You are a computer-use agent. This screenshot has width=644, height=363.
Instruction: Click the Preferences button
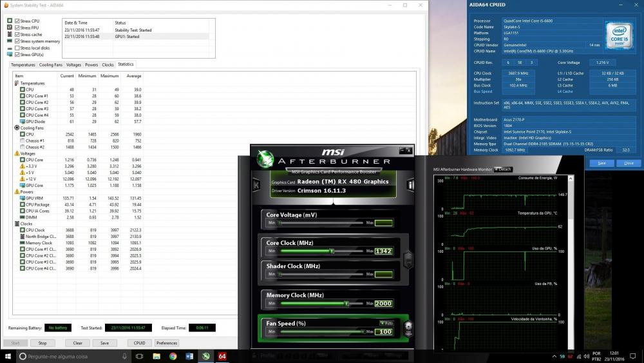[x=167, y=343]
